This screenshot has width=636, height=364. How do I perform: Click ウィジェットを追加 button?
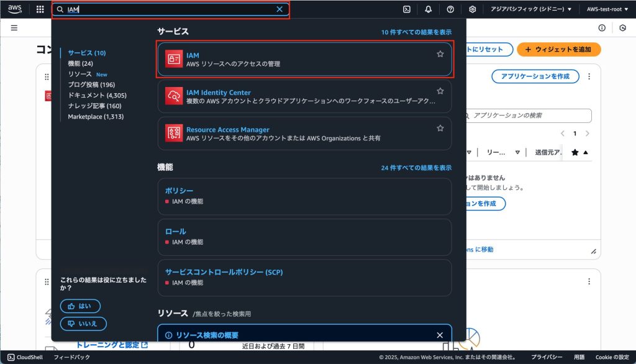[558, 50]
